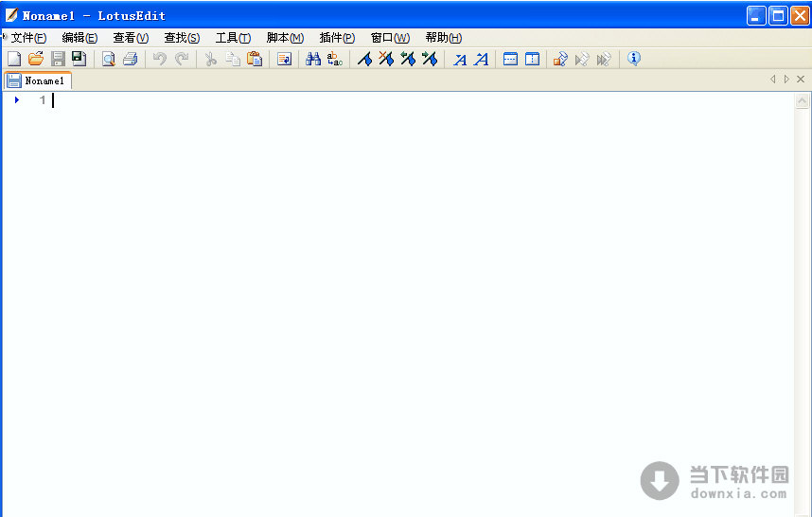Click the LotusEdit title bar app icon
Viewport: 812px width, 517px height.
[x=11, y=15]
